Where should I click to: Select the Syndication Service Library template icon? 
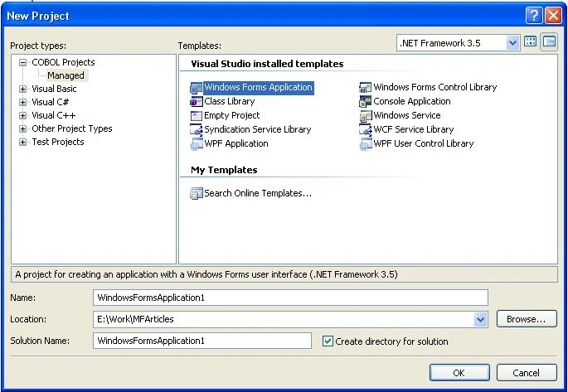197,130
